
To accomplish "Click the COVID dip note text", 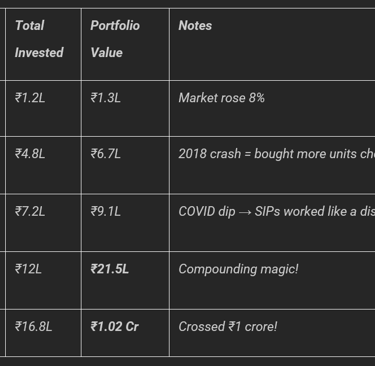I will [277, 212].
